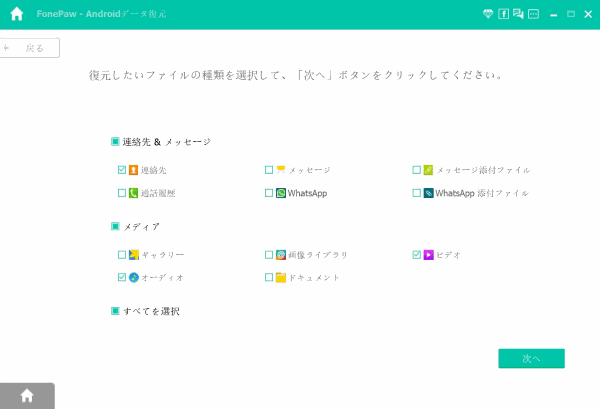Check the メッセージ添付ファイル checkbox
600x409 pixels.
(x=417, y=170)
